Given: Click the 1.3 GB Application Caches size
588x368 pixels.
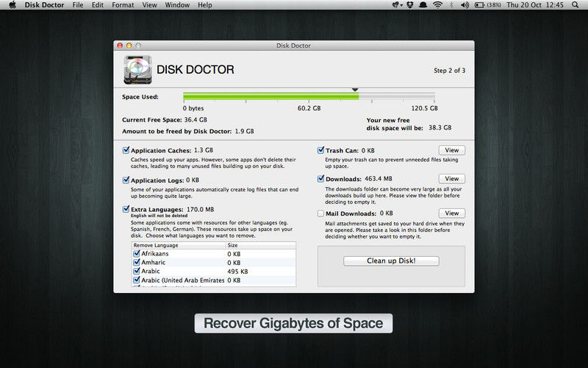Looking at the screenshot, I should tap(204, 150).
